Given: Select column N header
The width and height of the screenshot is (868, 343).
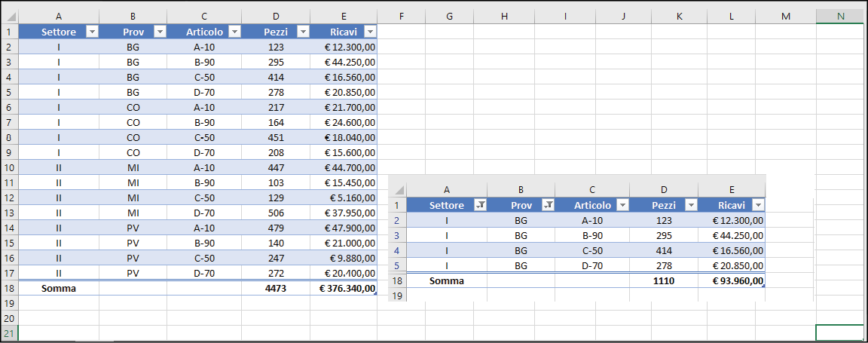Looking at the screenshot, I should coord(841,17).
